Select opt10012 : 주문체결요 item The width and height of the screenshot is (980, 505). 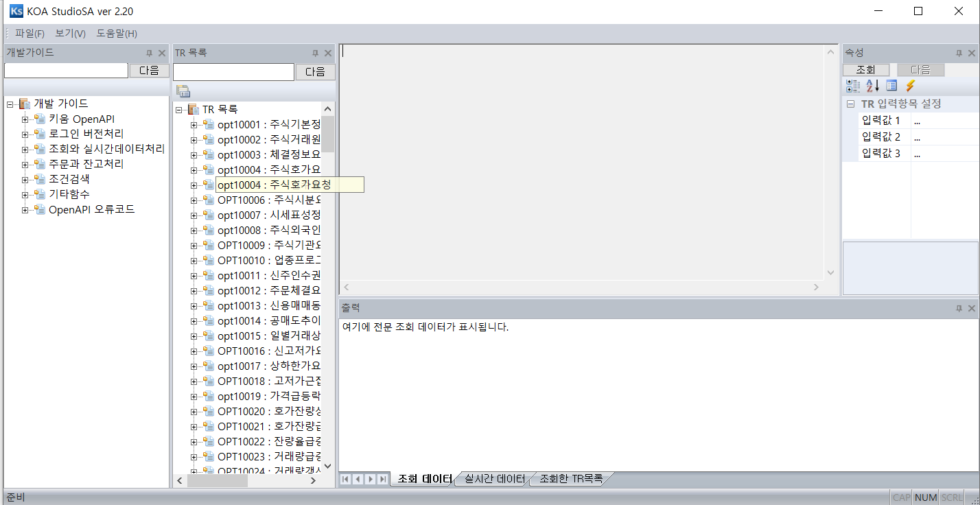[x=268, y=291]
